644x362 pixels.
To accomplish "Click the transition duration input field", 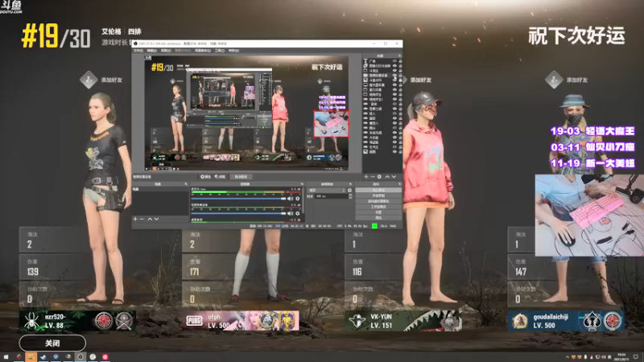I will [332, 196].
